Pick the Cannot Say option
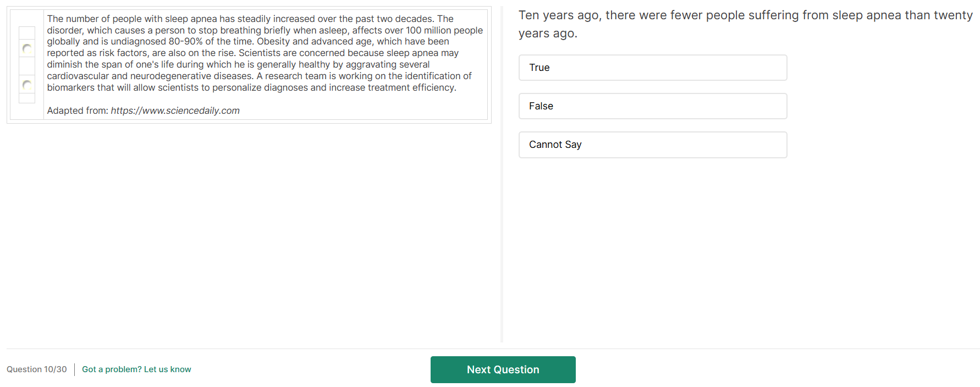 [x=652, y=145]
